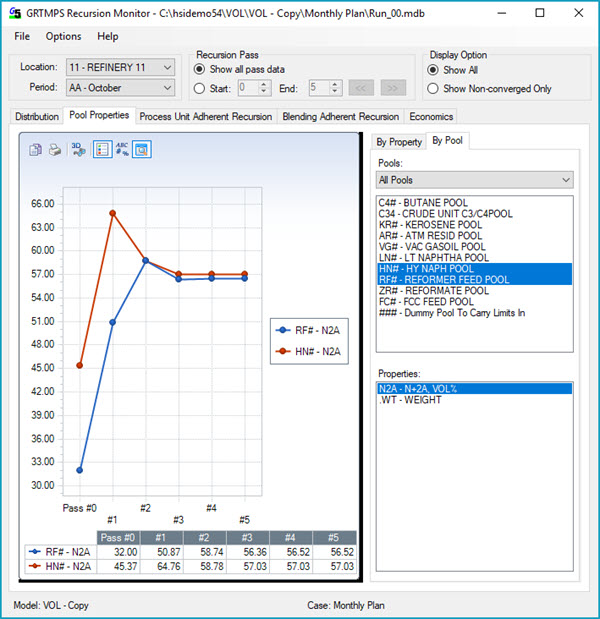
Task: Select .WT - WEIGHT property
Action: tap(408, 399)
